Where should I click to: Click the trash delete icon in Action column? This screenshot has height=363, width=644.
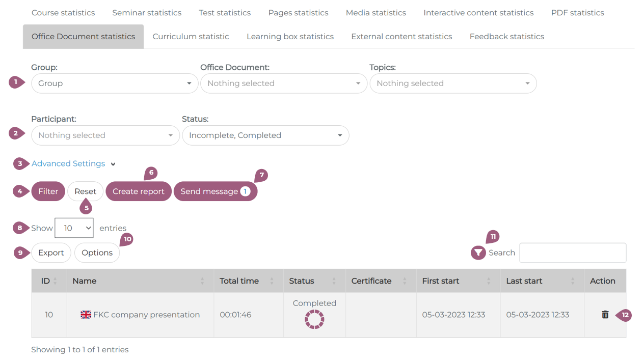pyautogui.click(x=605, y=315)
